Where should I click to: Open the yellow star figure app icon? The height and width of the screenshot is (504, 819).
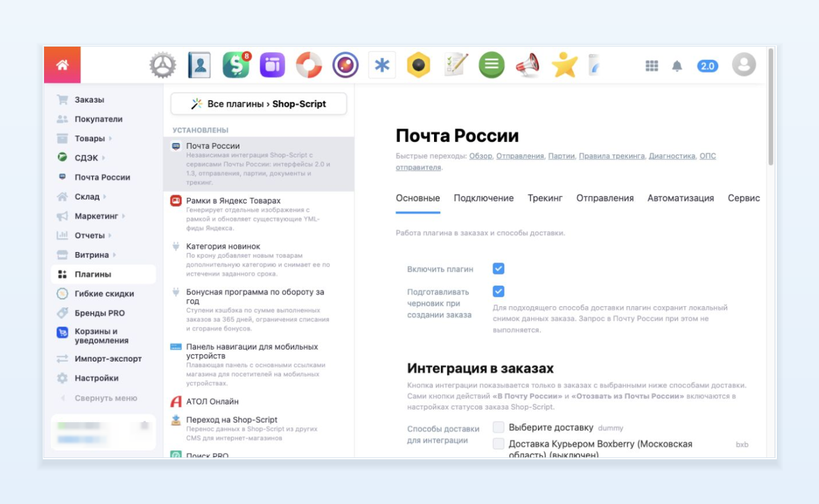(564, 65)
